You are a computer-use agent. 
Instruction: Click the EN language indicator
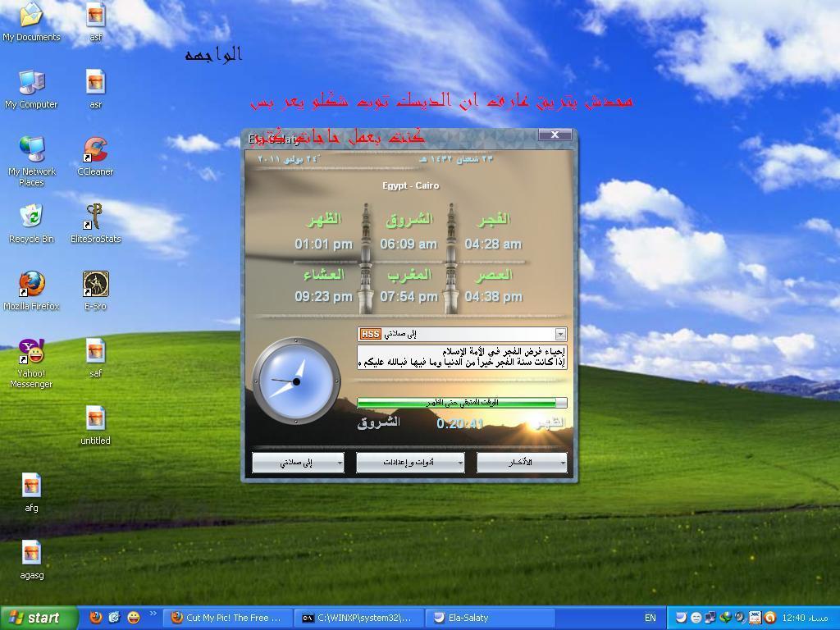pos(650,618)
